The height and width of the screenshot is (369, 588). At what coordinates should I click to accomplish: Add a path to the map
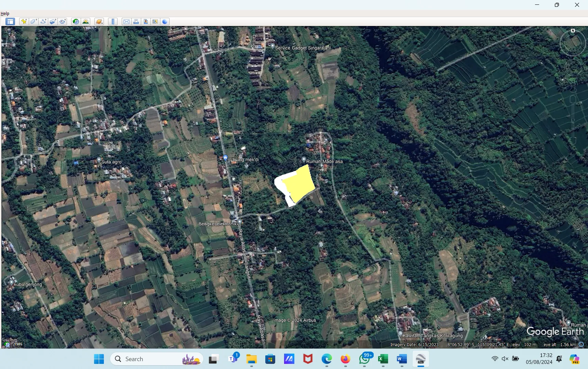coord(43,22)
